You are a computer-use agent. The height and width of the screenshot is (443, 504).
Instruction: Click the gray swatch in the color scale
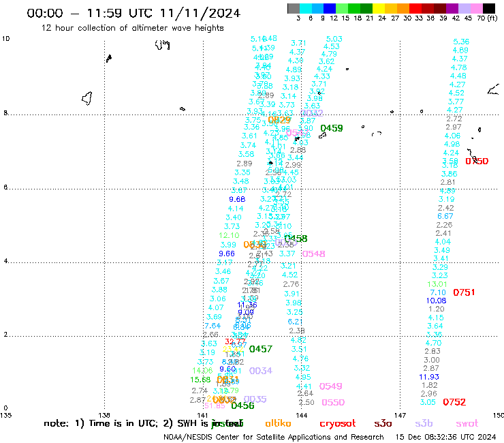coord(294,8)
